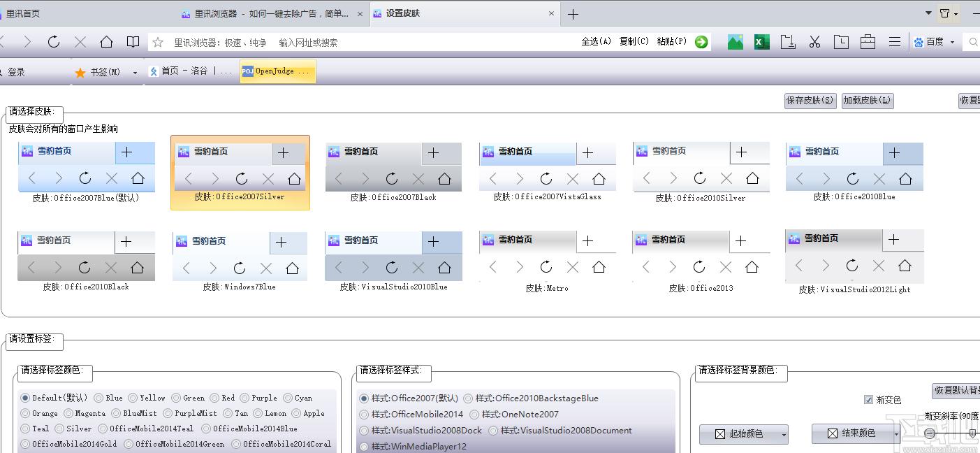Screen dimensions: 980x453
Task: Select the Yellow tab color radio
Action: (132, 398)
